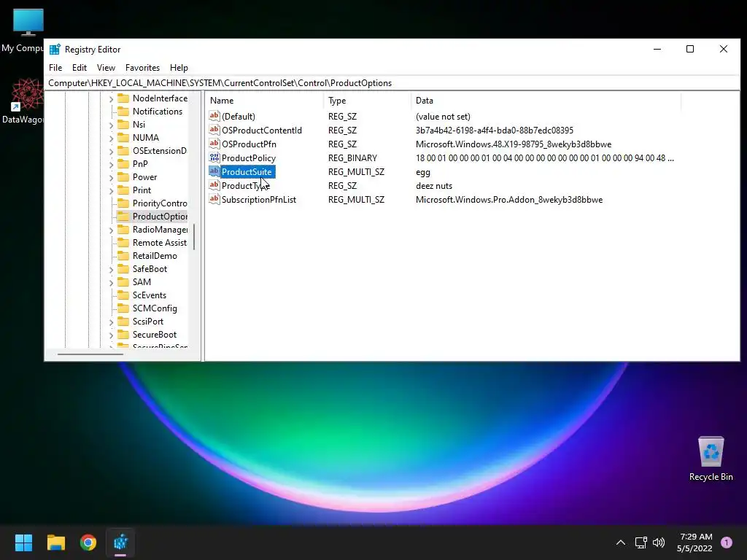The width and height of the screenshot is (747, 560).
Task: Select the Remote Assistance folder icon
Action: [x=123, y=243]
